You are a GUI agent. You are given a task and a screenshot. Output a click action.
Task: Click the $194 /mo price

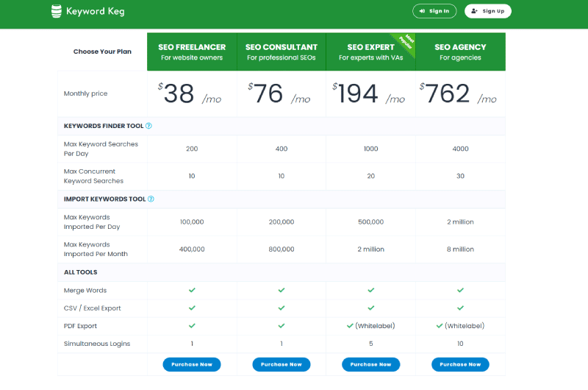369,93
